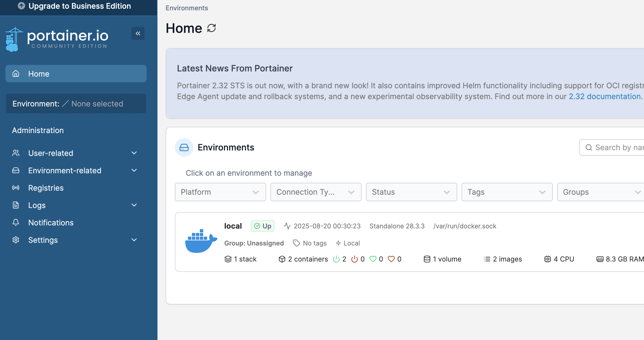
Task: Click the heartbeat pulse icon beside timestamp
Action: pyautogui.click(x=287, y=226)
